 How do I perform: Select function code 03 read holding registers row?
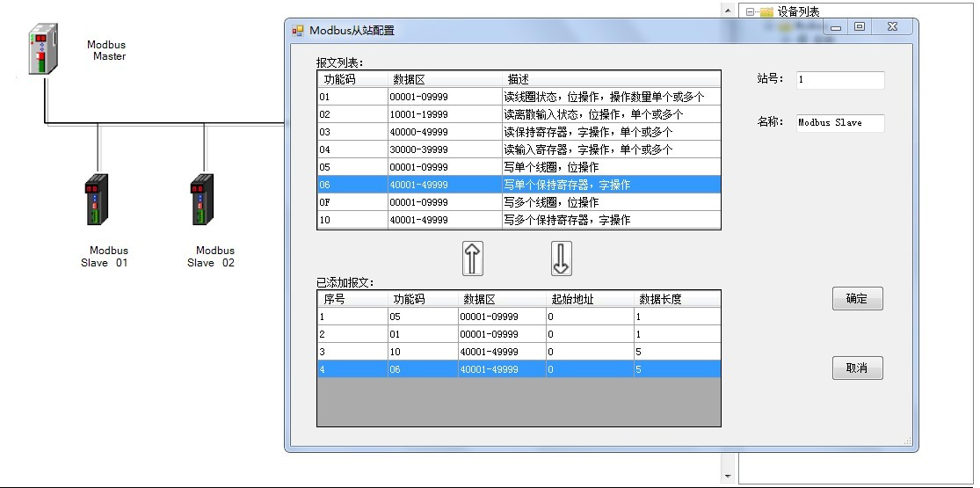[x=519, y=132]
